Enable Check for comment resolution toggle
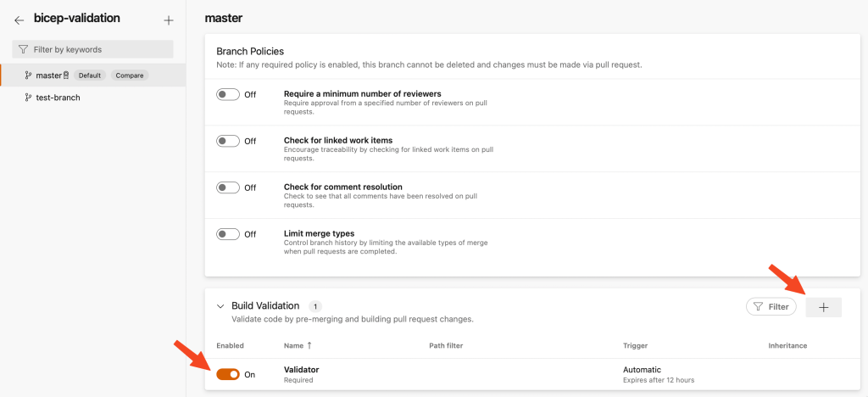The width and height of the screenshot is (868, 397). [x=228, y=187]
